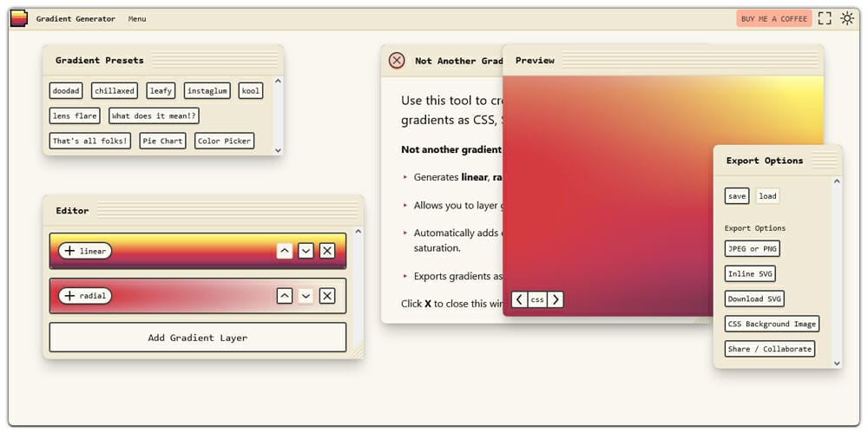Close the Not Another Gradient window
Image resolution: width=868 pixels, height=434 pixels.
[x=397, y=61]
